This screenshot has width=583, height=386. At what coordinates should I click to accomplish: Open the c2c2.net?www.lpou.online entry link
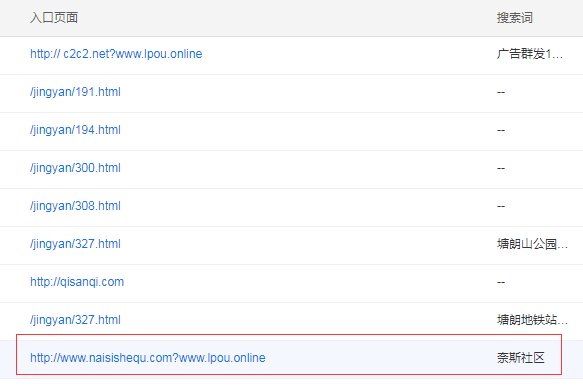coord(116,54)
